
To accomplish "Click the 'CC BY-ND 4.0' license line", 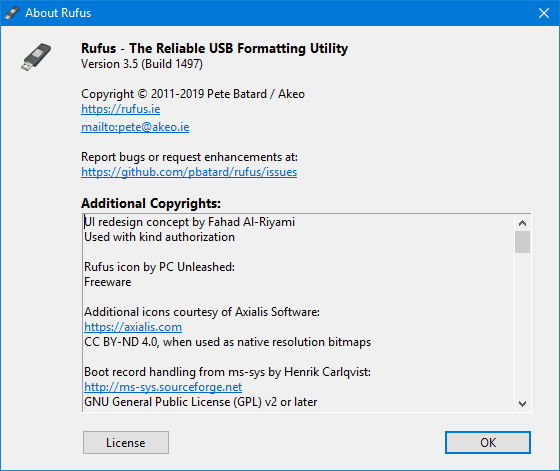I will pyautogui.click(x=228, y=342).
